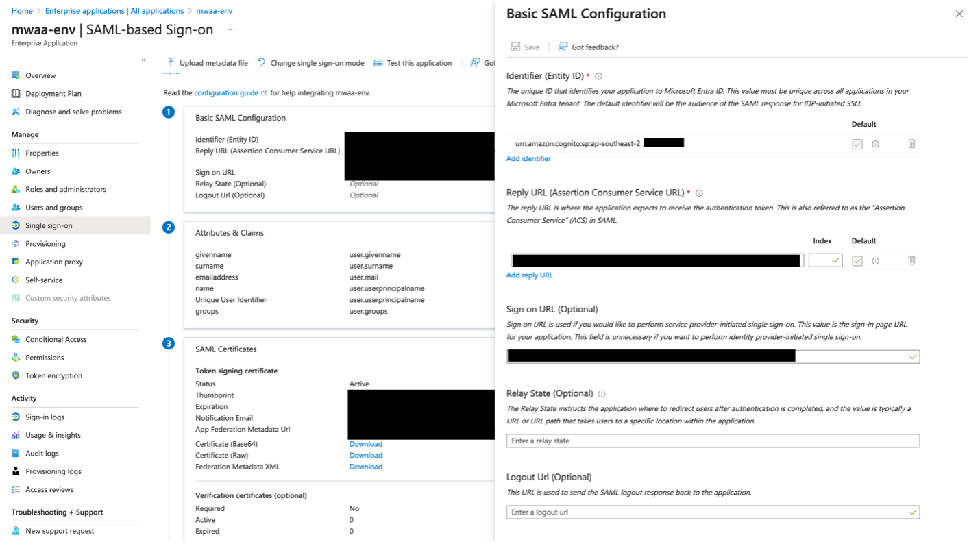Image resolution: width=980 pixels, height=544 pixels.
Task: Download the Federation Metadata XML
Action: (x=366, y=467)
